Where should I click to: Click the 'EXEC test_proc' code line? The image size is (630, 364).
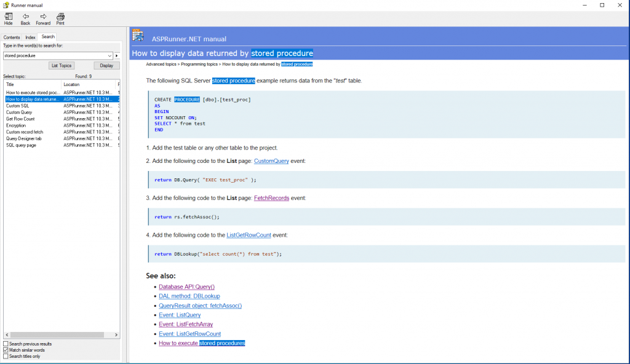tap(205, 180)
